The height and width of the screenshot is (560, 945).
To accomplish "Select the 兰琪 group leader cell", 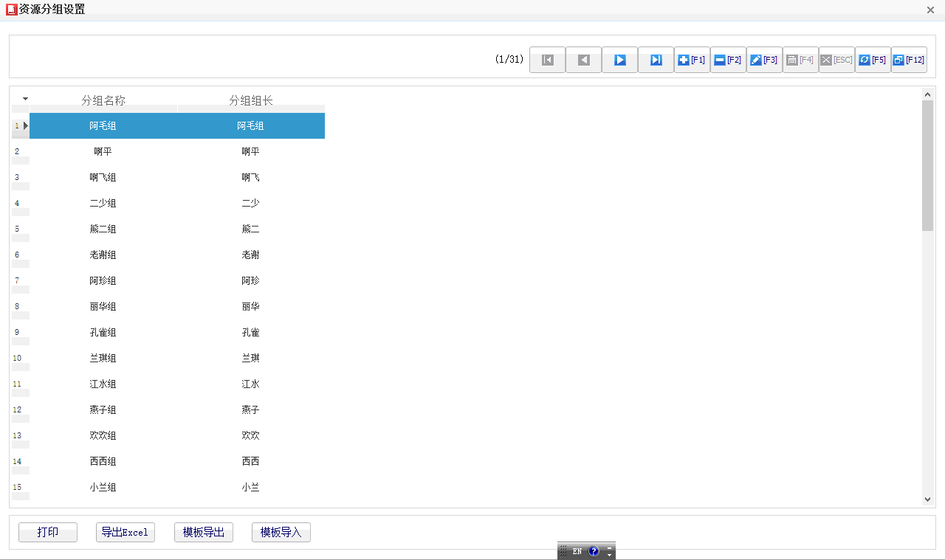I will pyautogui.click(x=251, y=358).
